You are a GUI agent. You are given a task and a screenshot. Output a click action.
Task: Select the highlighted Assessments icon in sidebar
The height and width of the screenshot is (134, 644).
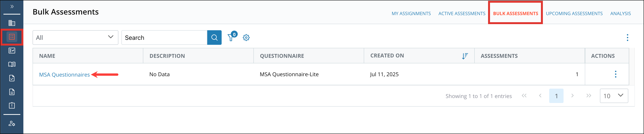(x=12, y=37)
